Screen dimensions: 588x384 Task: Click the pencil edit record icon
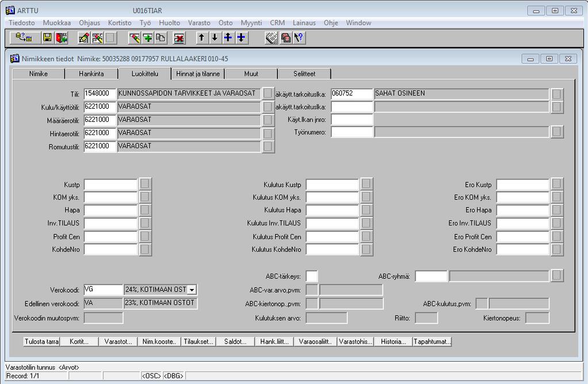click(83, 38)
